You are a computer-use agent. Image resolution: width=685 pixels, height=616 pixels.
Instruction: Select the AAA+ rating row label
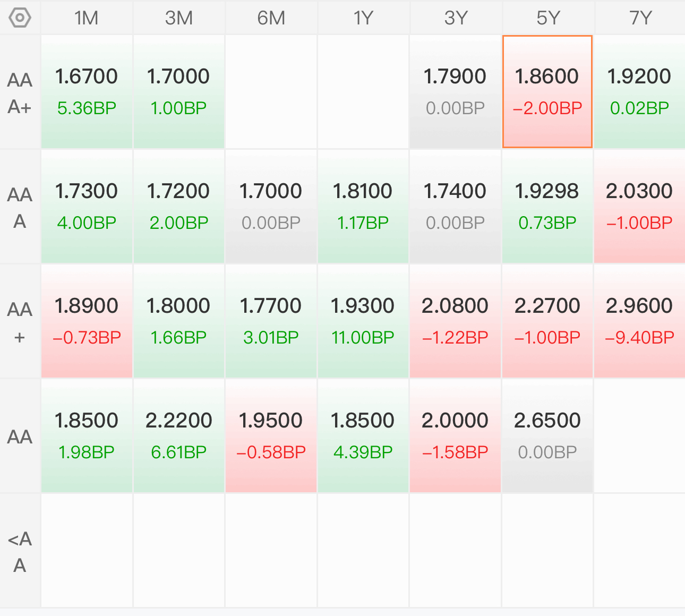[x=20, y=93]
